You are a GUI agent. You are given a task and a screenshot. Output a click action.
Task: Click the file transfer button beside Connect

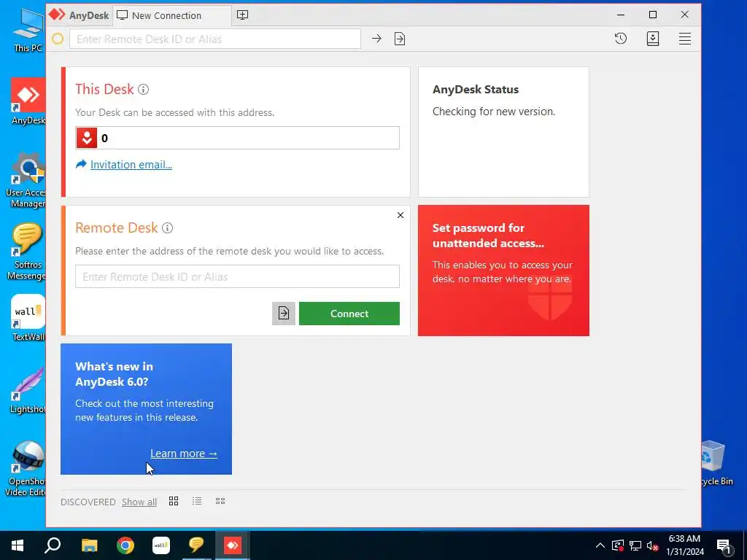tap(284, 314)
